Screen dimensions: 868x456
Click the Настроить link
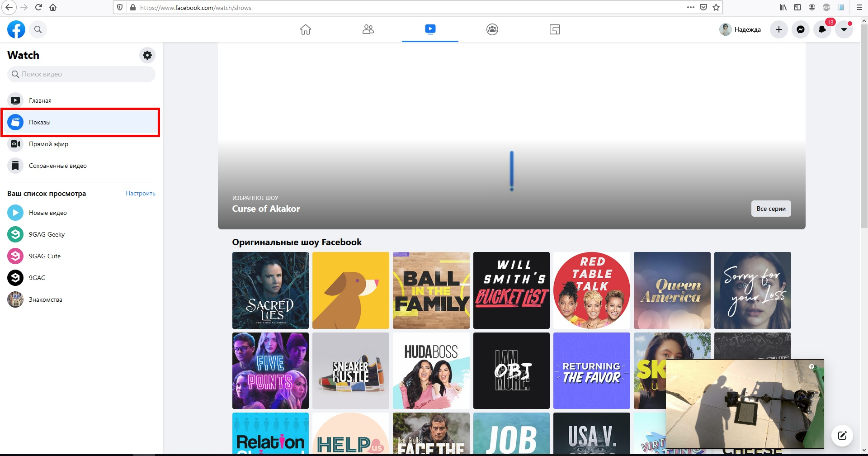(x=141, y=193)
